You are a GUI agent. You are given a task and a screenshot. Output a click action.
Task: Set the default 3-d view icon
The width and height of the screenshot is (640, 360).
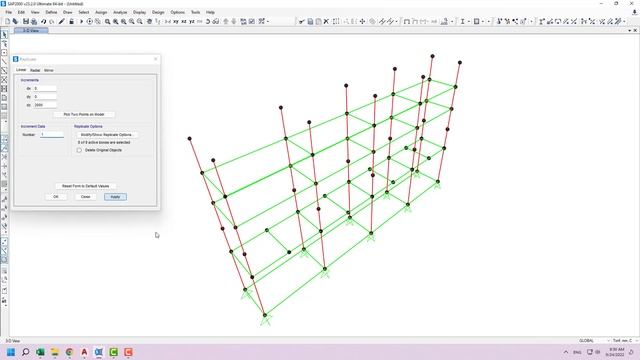click(x=167, y=21)
